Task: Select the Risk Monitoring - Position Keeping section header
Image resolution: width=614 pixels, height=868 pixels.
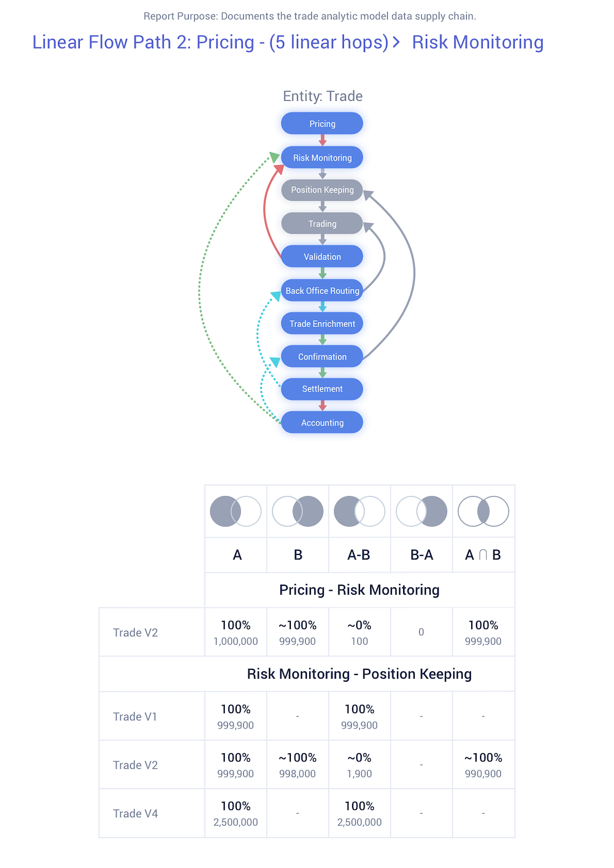Action: (x=359, y=674)
